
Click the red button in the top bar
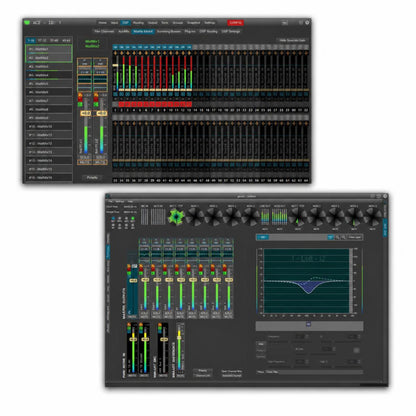click(235, 23)
